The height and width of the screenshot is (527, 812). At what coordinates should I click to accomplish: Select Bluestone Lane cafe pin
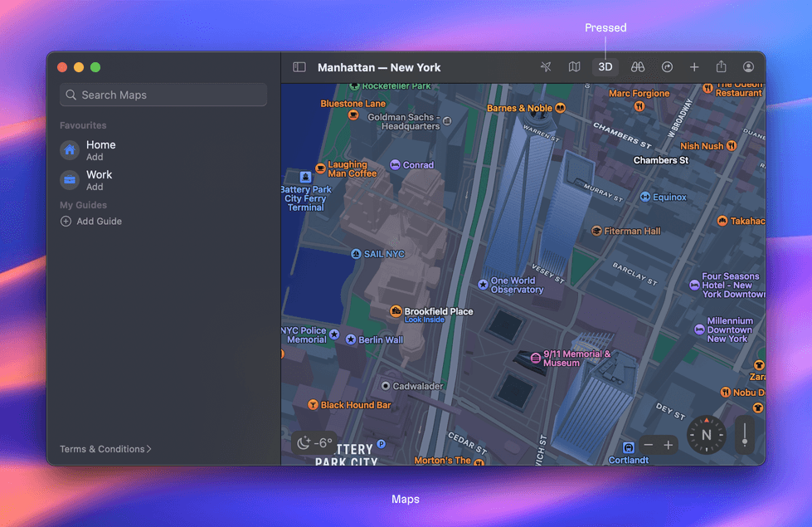353,115
